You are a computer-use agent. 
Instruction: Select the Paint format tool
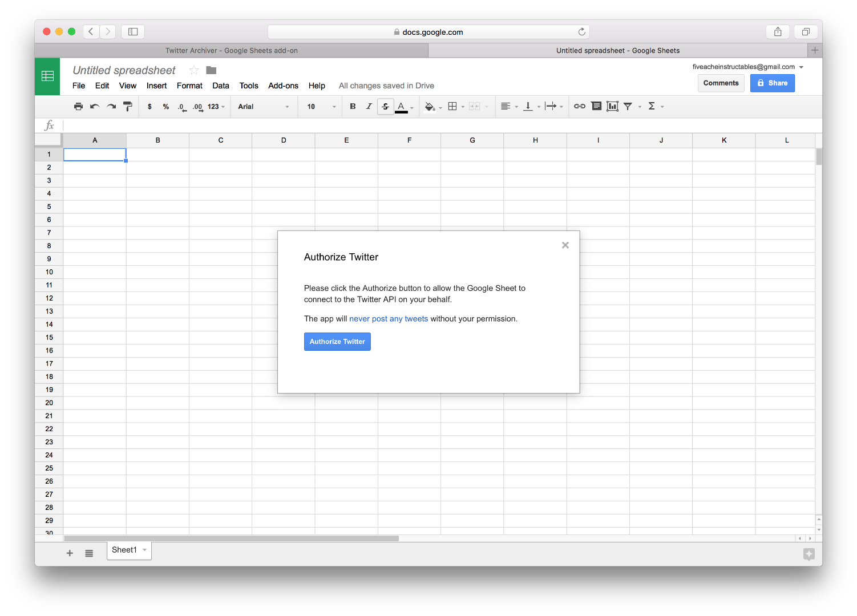(x=128, y=106)
